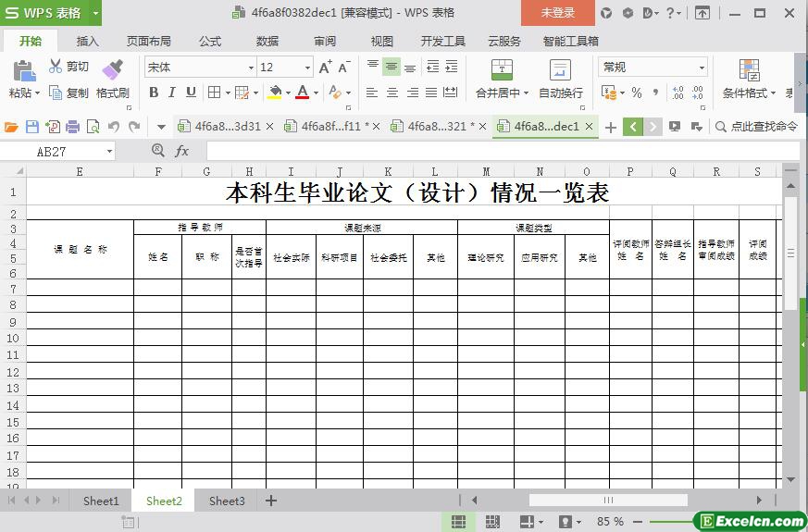Click the Copy icon
The height and width of the screenshot is (532, 808).
56,93
